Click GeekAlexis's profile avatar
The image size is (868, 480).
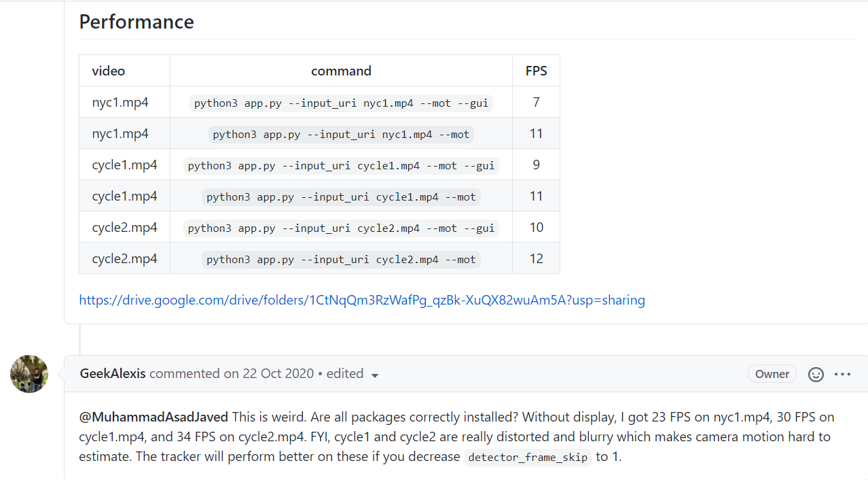(29, 373)
